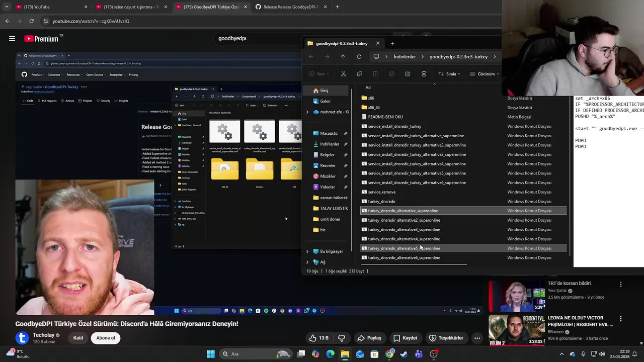
Task: Expand Ağ network tree node
Action: [307, 262]
